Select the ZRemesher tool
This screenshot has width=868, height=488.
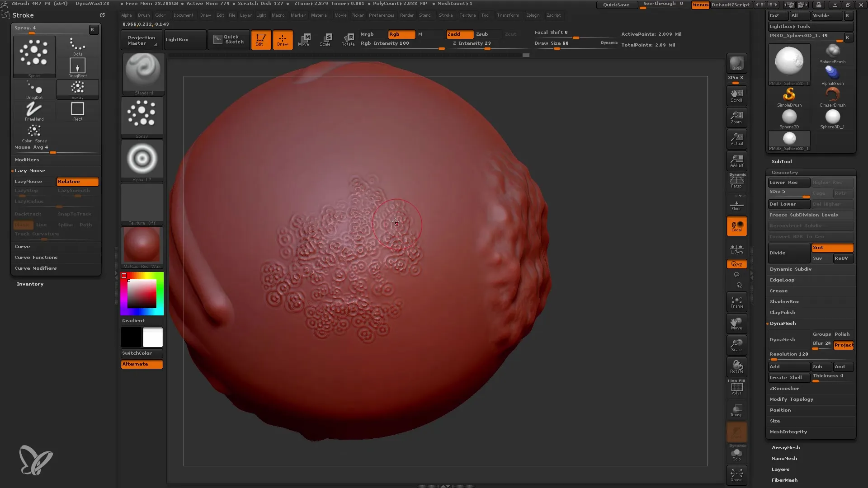(784, 388)
